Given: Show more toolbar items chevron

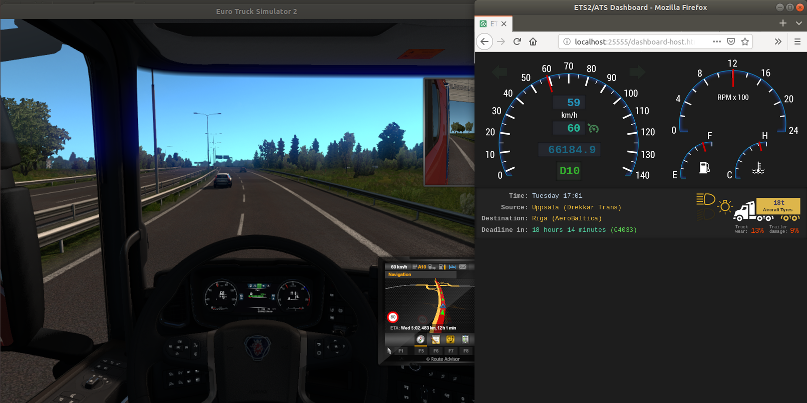Looking at the screenshot, I should (x=778, y=42).
